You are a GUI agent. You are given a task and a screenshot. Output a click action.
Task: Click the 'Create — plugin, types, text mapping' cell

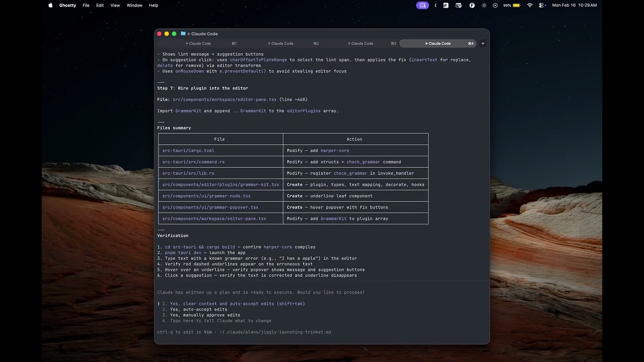[x=356, y=185]
